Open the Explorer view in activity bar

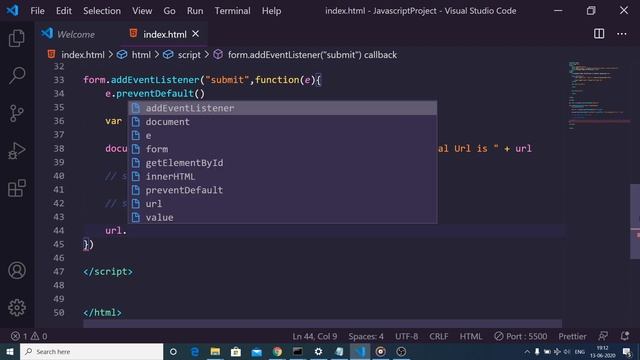tap(17, 38)
